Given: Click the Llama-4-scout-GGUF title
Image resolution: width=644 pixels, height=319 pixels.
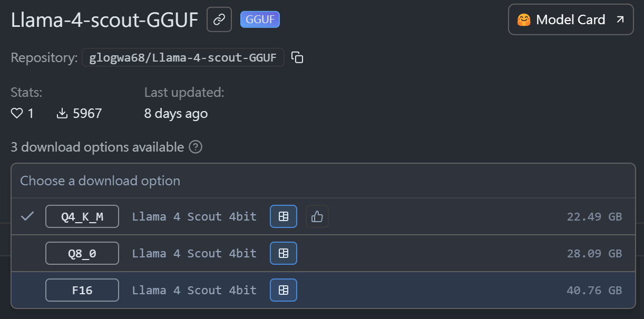Looking at the screenshot, I should [x=104, y=20].
